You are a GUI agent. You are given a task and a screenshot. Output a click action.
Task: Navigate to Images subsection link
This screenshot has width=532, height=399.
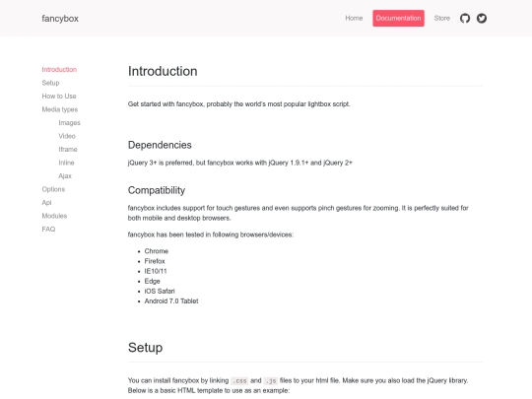pyautogui.click(x=69, y=123)
